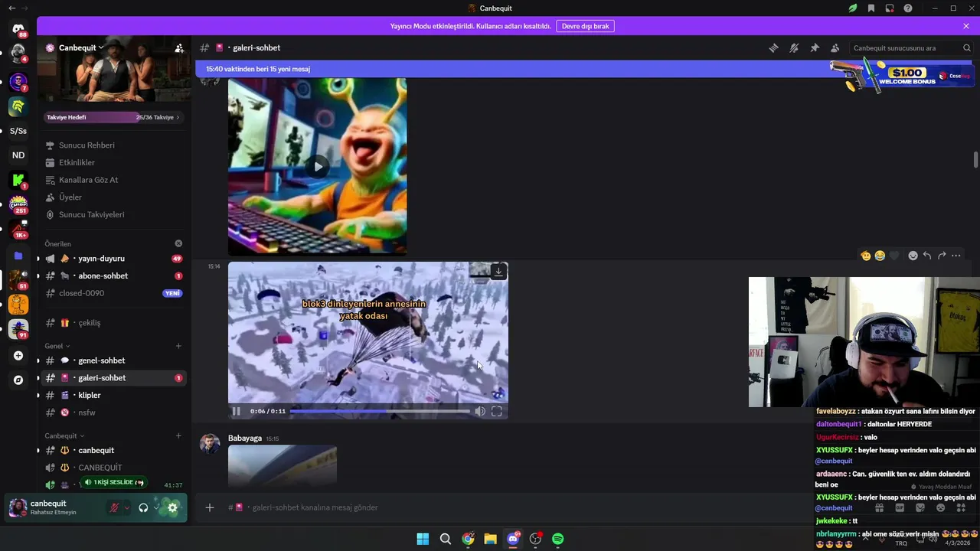
Task: Open the Threads icon in channel header
Action: click(773, 48)
